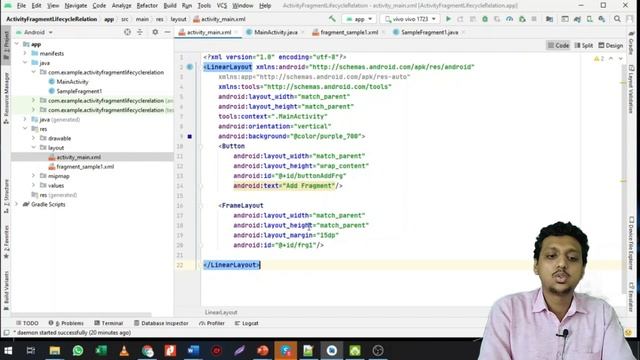Open the Profiler tool window

(x=212, y=323)
